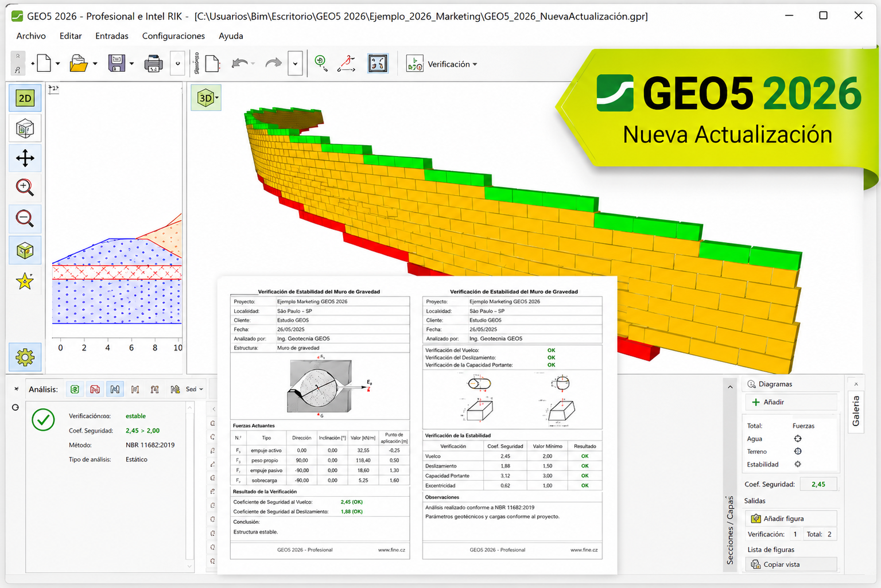Image resolution: width=881 pixels, height=588 pixels.
Task: Click the refresh circle icon left of results
Action: (x=15, y=407)
